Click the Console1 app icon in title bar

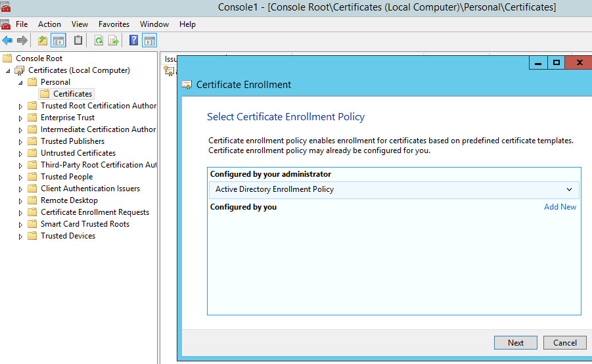point(5,7)
